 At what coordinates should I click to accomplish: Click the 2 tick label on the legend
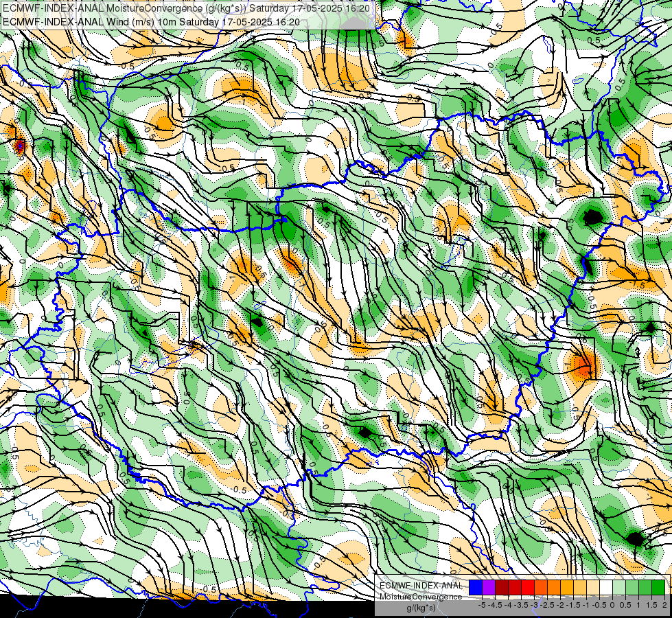pyautogui.click(x=664, y=605)
